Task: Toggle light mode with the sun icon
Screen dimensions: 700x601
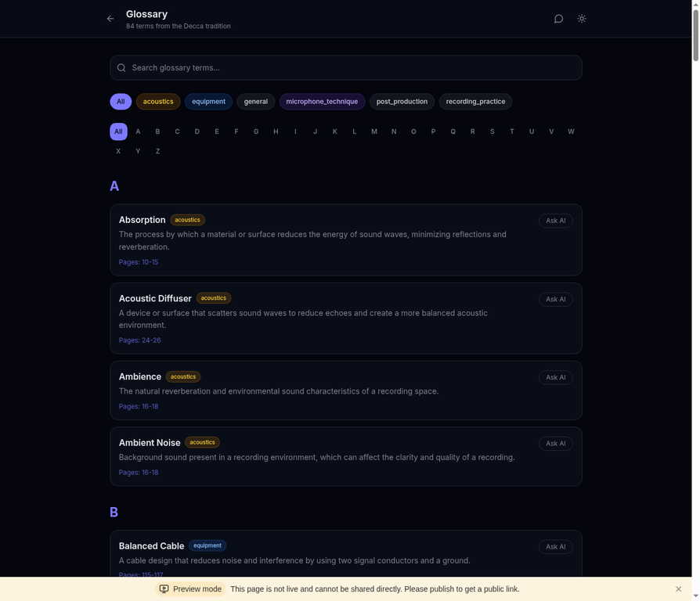Action: click(582, 19)
